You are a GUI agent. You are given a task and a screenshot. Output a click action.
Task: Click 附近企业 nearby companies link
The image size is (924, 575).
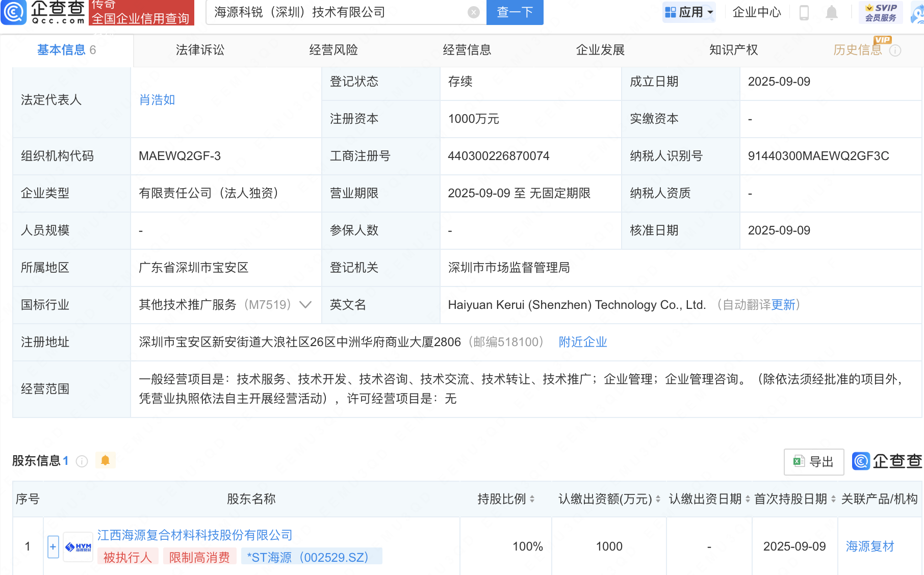point(583,342)
